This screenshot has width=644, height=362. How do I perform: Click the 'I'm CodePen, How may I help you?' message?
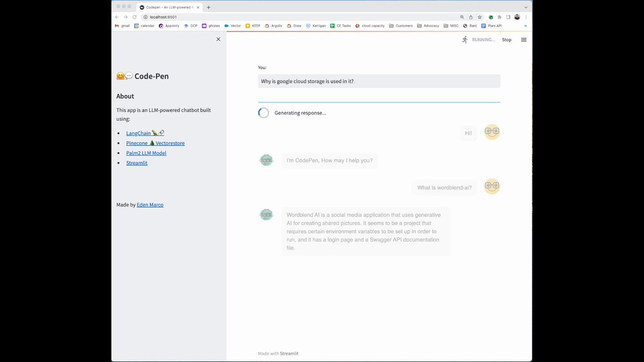330,160
